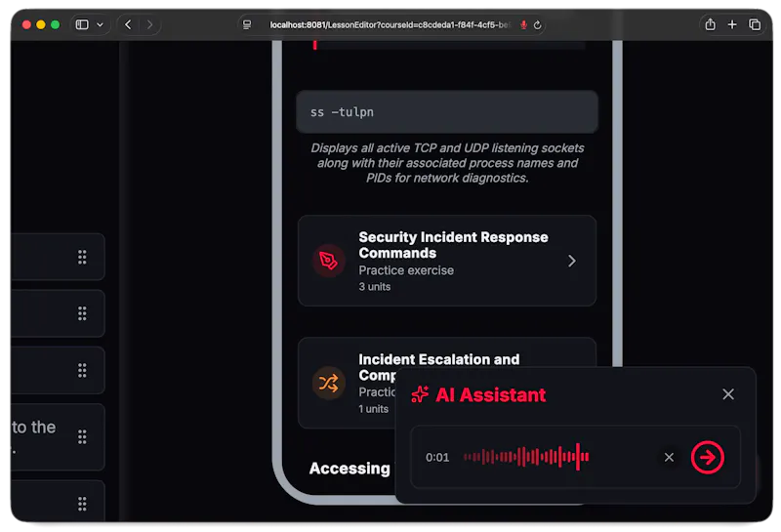
Task: Click the red microphone icon in address bar
Action: pos(523,24)
